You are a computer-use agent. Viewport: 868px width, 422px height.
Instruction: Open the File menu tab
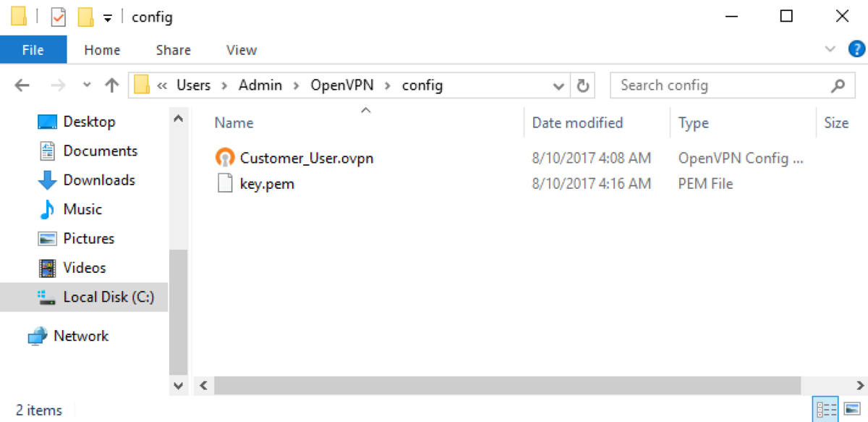tap(33, 50)
